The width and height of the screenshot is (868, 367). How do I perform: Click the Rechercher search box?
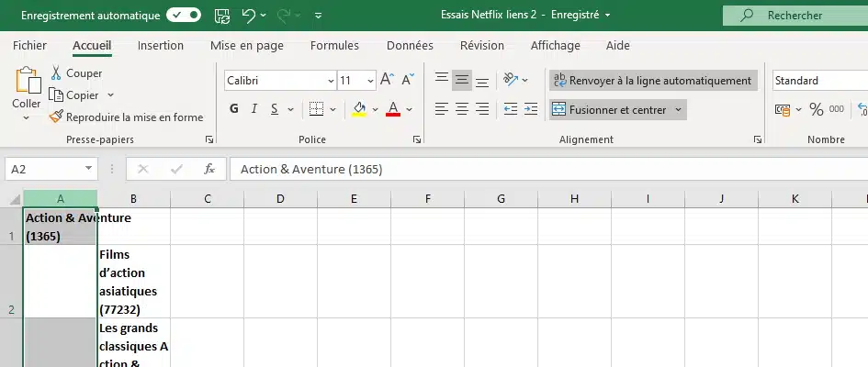(795, 16)
